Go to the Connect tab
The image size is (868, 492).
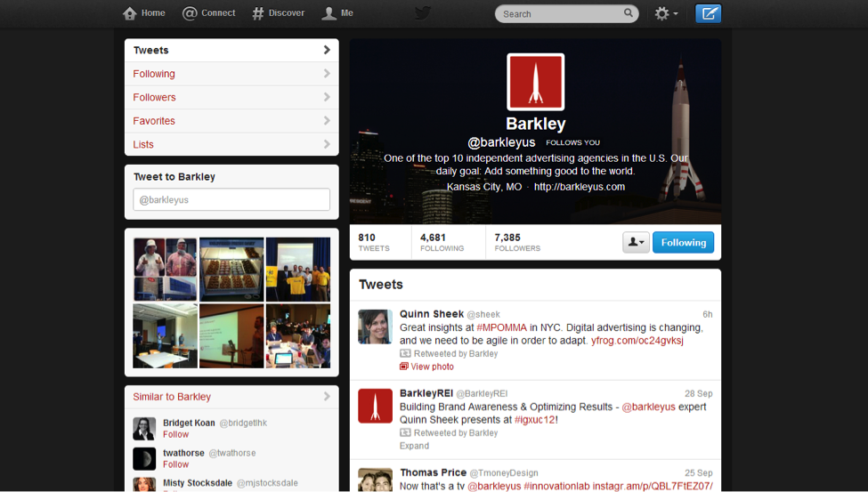pyautogui.click(x=208, y=13)
